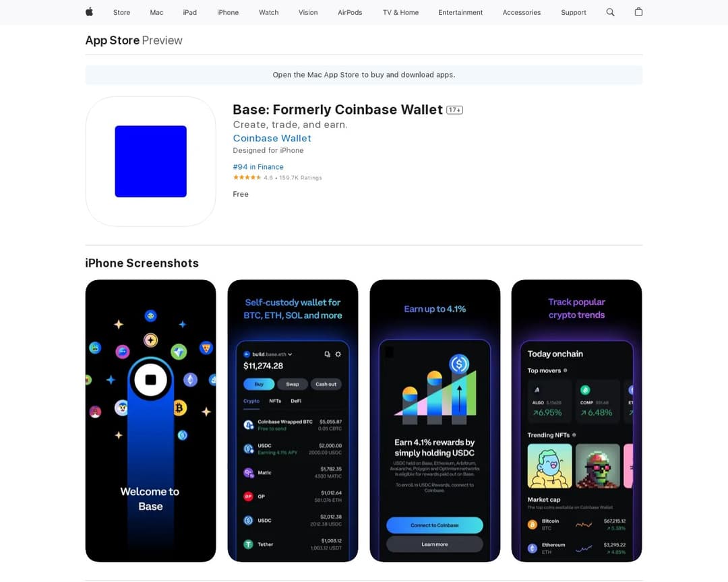Click the 17+ age rating badge
This screenshot has height=582, width=728.
tap(454, 110)
